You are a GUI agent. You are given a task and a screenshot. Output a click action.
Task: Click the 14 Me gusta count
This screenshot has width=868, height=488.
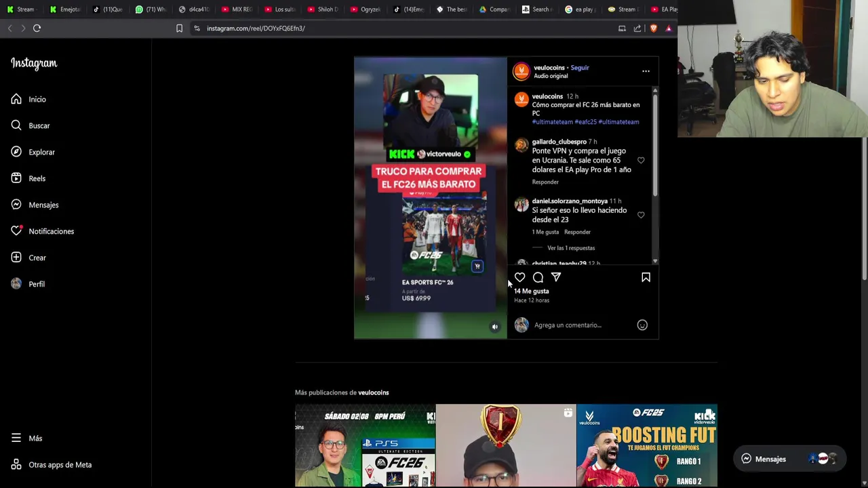[532, 291]
